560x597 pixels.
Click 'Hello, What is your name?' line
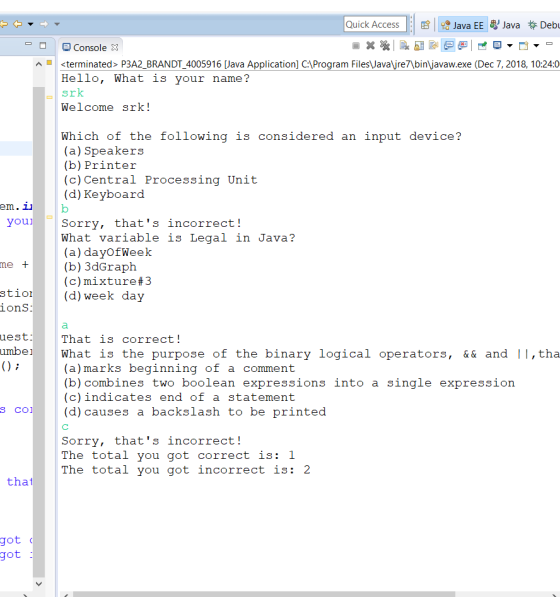155,79
